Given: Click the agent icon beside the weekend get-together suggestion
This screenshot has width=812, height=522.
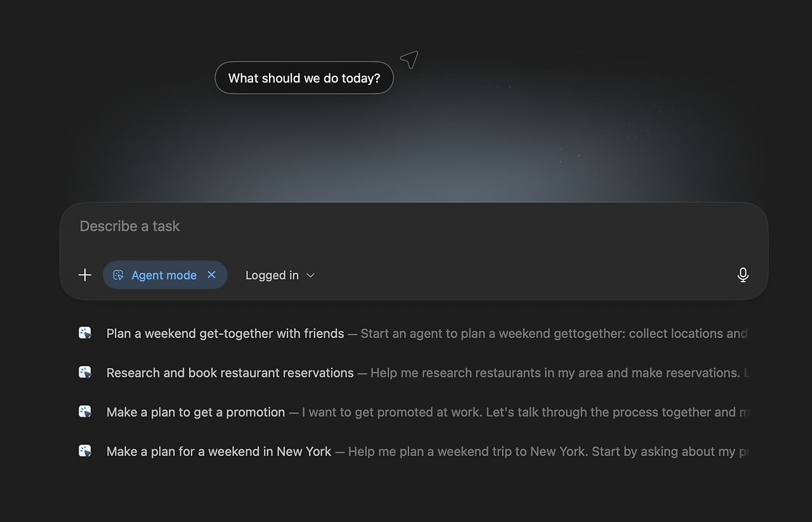Looking at the screenshot, I should (x=84, y=332).
